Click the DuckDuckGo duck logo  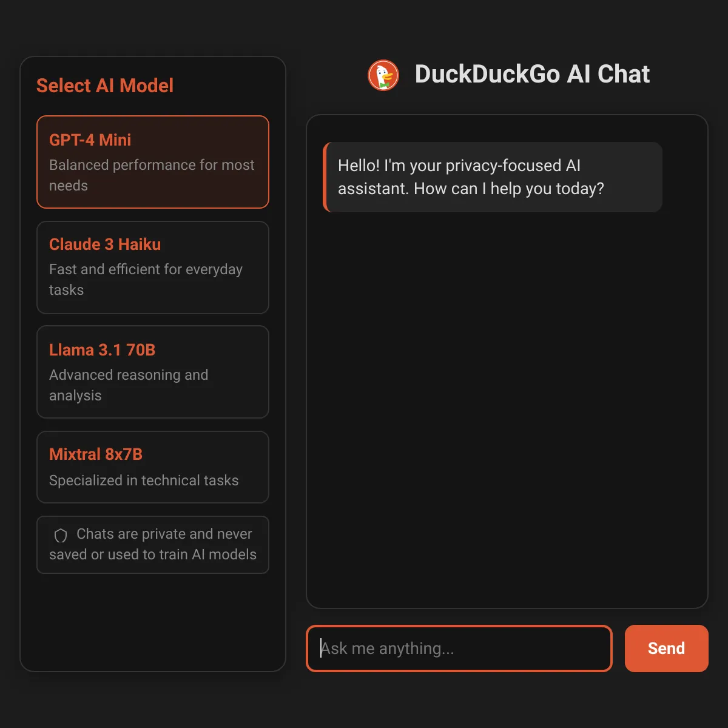(383, 75)
